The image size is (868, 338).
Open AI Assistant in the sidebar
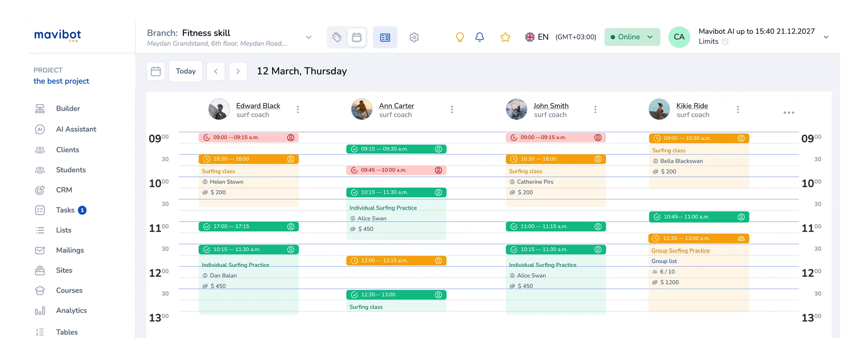76,129
